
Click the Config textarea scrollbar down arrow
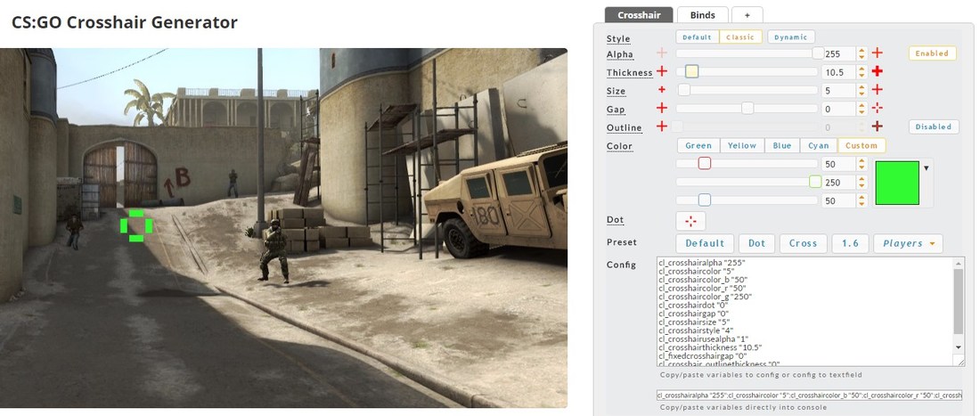tap(960, 347)
